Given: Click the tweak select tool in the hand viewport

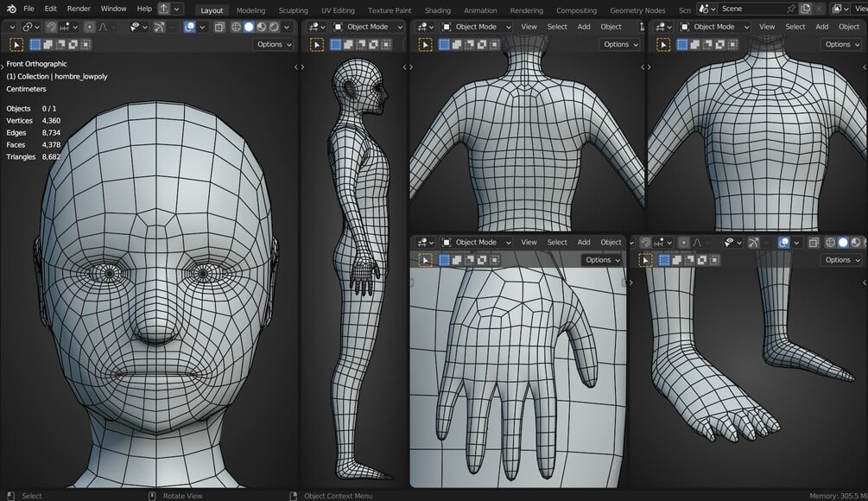Looking at the screenshot, I should click(x=425, y=260).
